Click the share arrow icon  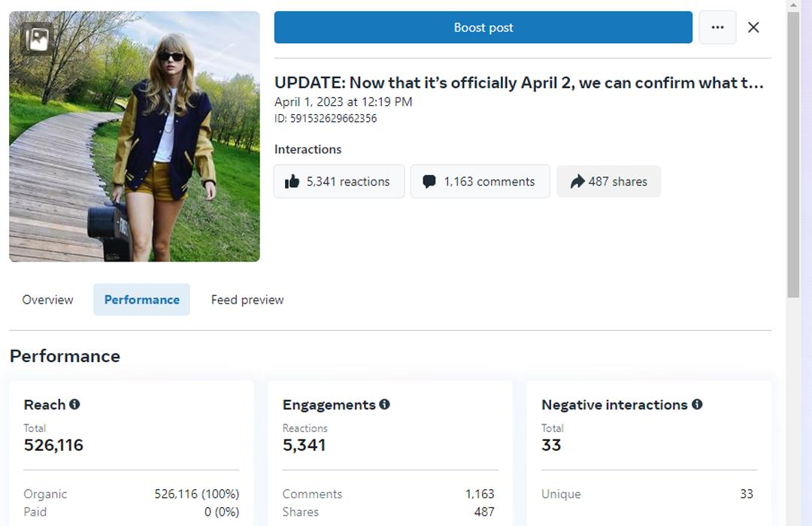coord(577,182)
